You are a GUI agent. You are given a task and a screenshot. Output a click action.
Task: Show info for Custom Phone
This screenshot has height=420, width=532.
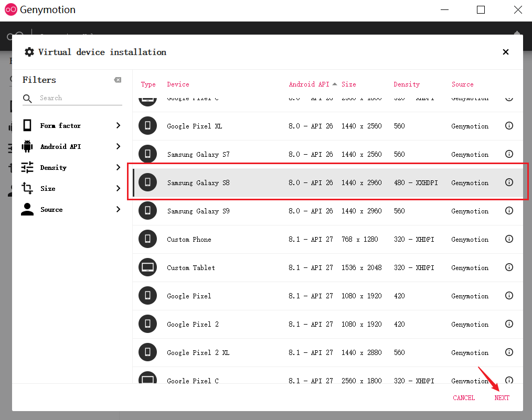(x=509, y=239)
